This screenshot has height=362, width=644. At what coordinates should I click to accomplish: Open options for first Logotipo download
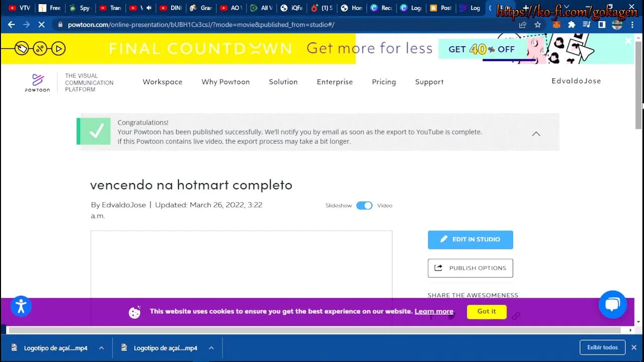point(101,348)
